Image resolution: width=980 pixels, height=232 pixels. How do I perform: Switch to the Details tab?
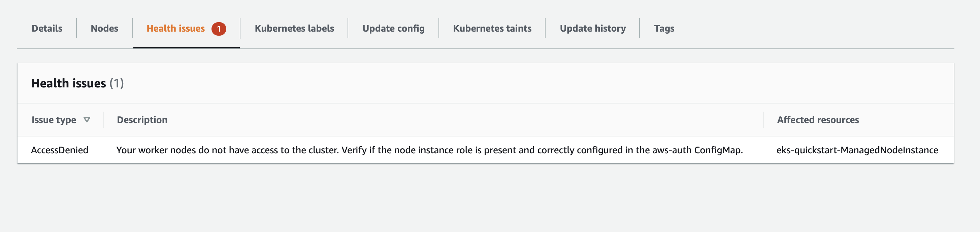click(x=47, y=28)
